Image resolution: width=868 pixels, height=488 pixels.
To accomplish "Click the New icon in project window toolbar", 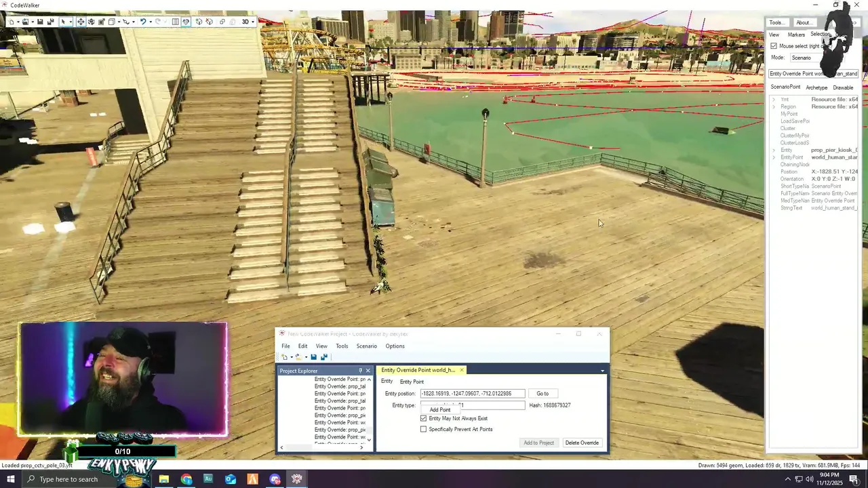I will pyautogui.click(x=285, y=357).
